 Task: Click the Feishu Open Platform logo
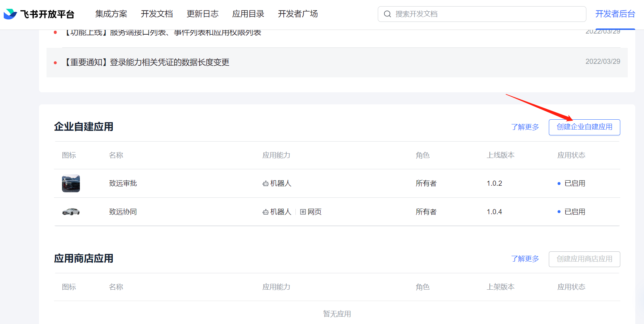point(39,14)
